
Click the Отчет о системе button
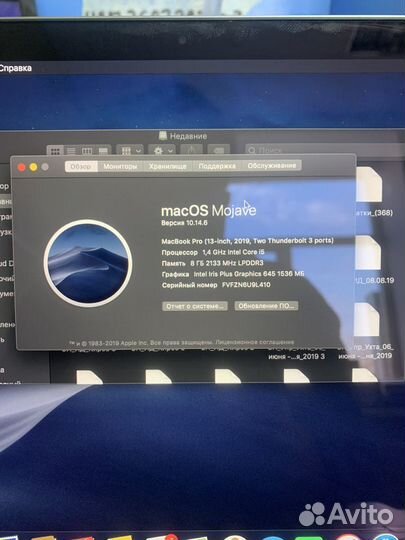(195, 306)
